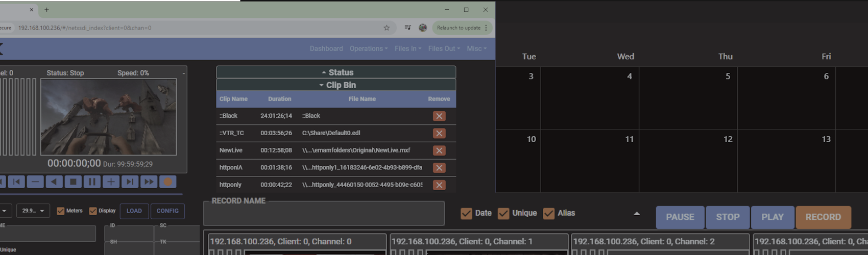Open the Files Out menu
The image size is (868, 255).
(444, 48)
